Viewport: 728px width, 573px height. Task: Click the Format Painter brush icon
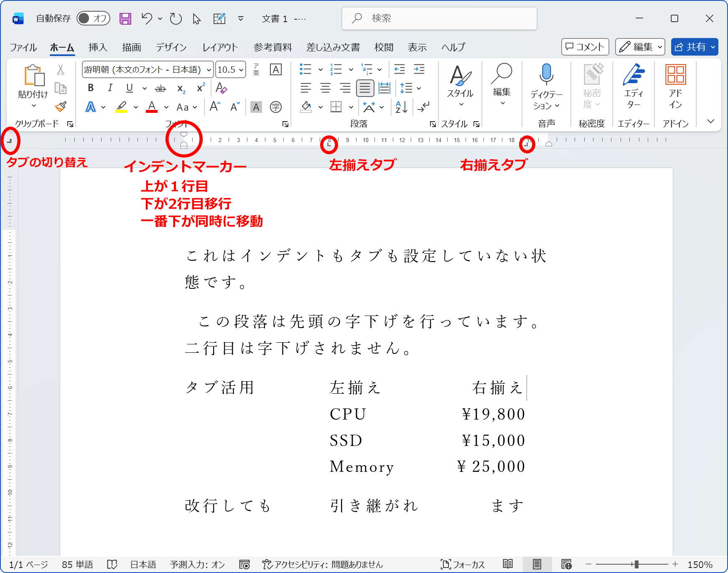61,107
